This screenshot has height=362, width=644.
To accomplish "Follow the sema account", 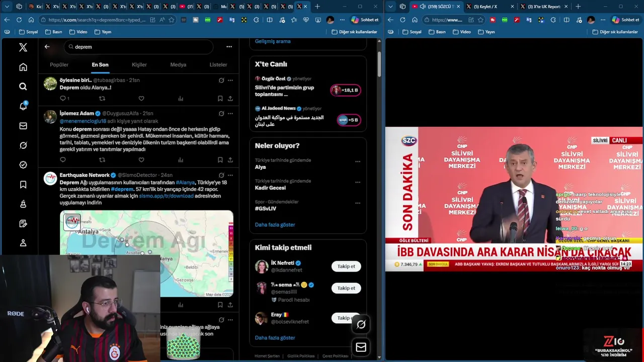I will [346, 288].
